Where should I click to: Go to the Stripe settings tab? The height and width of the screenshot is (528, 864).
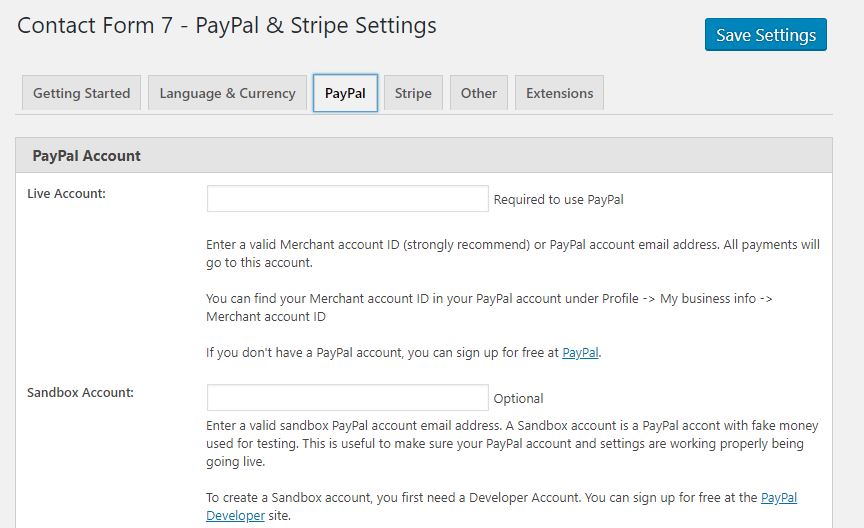coord(413,93)
